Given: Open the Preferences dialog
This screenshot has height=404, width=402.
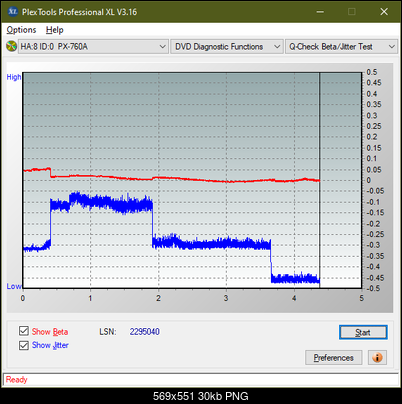Looking at the screenshot, I should pos(333,358).
